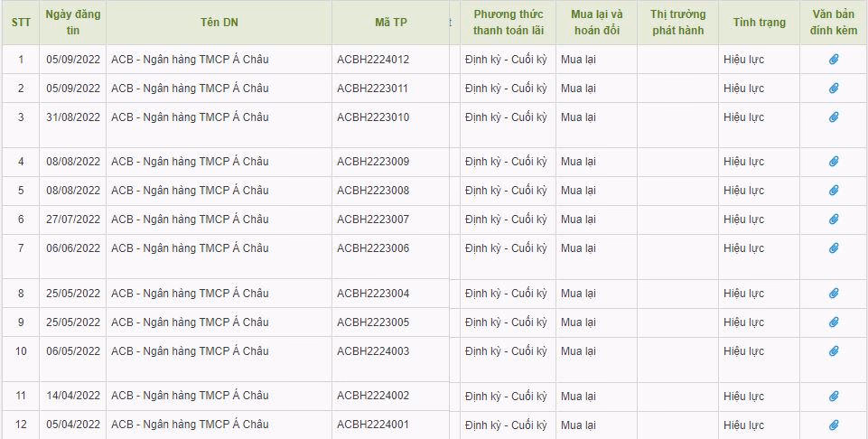Select the ACBH2223007 bond code
The height and width of the screenshot is (439, 868).
[x=373, y=219]
